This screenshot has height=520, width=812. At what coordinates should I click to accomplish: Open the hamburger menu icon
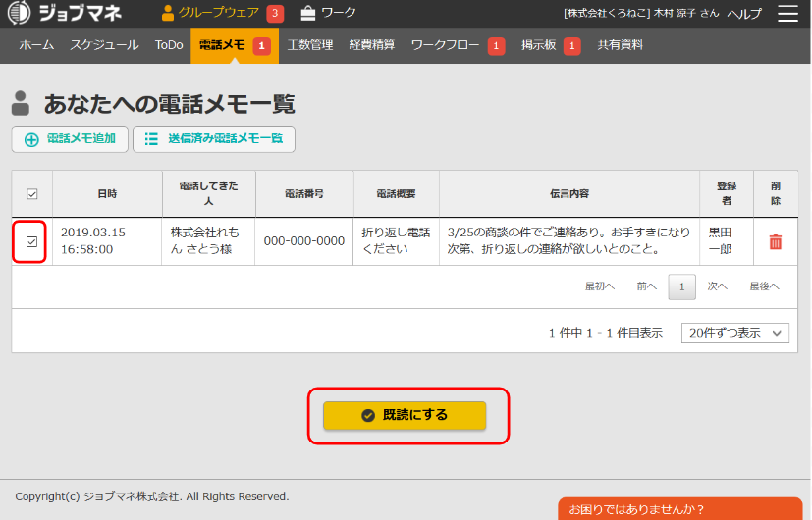point(787,14)
